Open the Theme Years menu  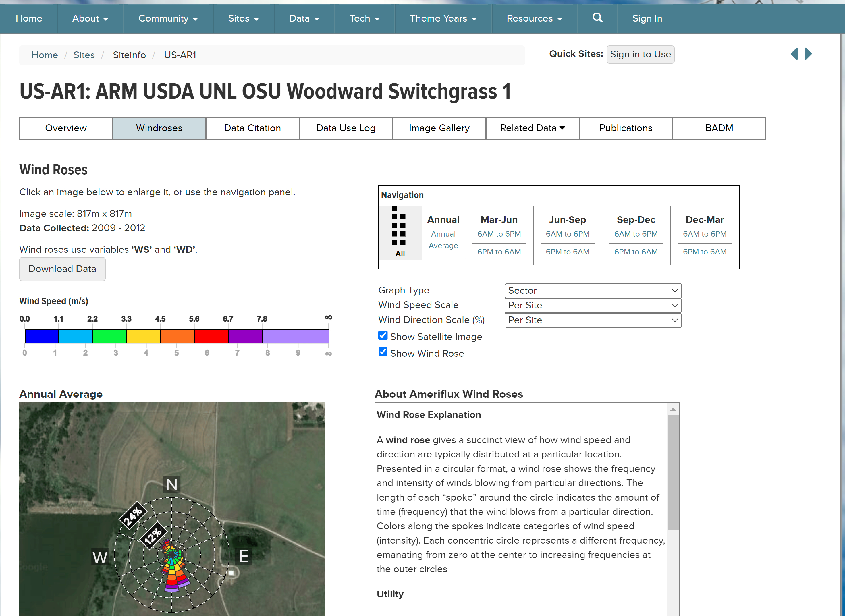[443, 18]
